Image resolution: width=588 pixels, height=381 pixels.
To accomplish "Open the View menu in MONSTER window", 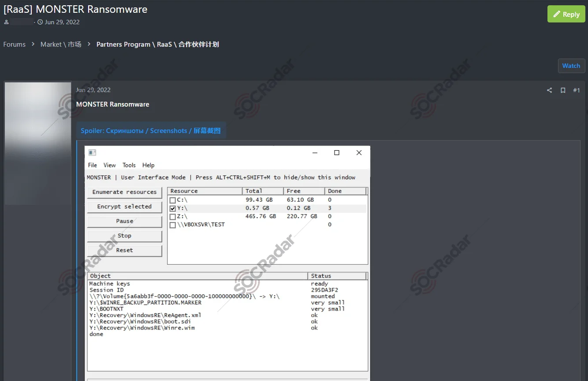I will click(110, 165).
